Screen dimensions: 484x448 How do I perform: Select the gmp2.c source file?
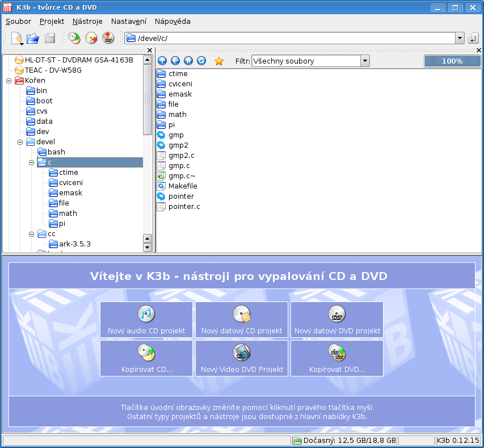pyautogui.click(x=176, y=156)
